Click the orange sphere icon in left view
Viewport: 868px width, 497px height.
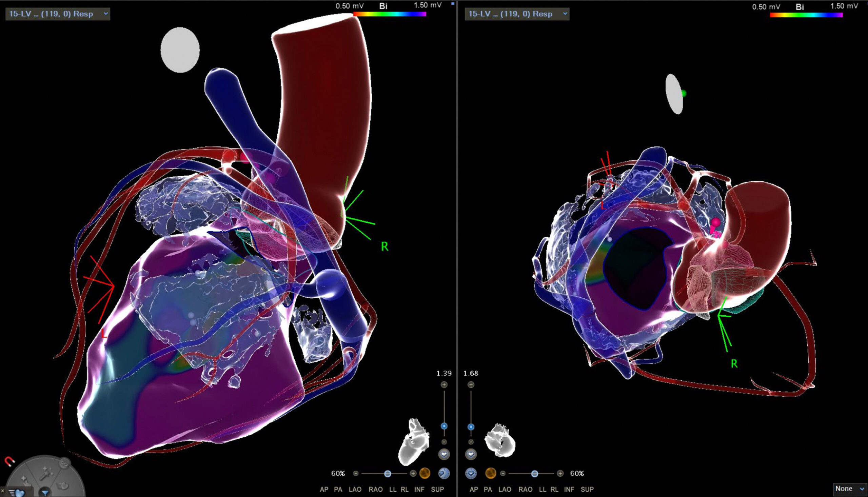[425, 473]
